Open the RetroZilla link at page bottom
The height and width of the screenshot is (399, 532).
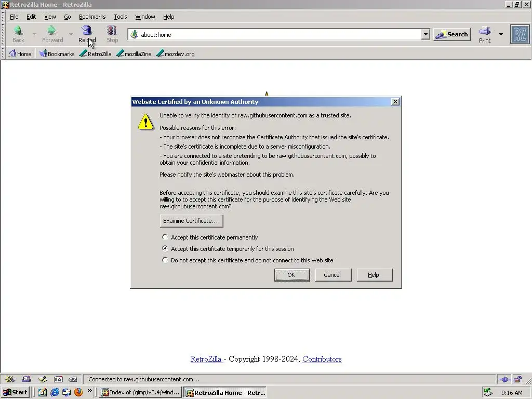[x=206, y=359]
